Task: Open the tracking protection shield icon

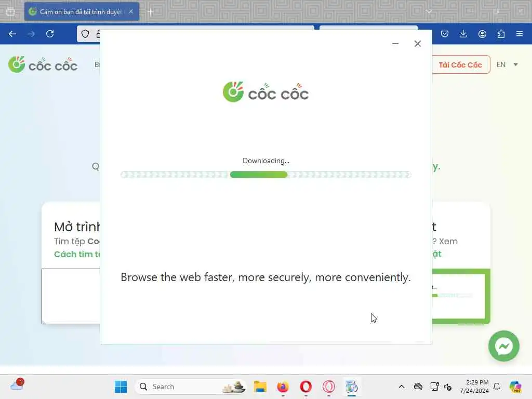Action: pyautogui.click(x=85, y=34)
